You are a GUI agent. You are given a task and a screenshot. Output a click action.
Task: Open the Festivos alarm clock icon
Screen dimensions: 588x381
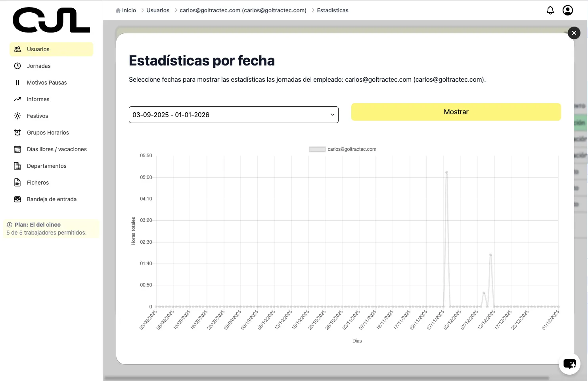click(17, 115)
